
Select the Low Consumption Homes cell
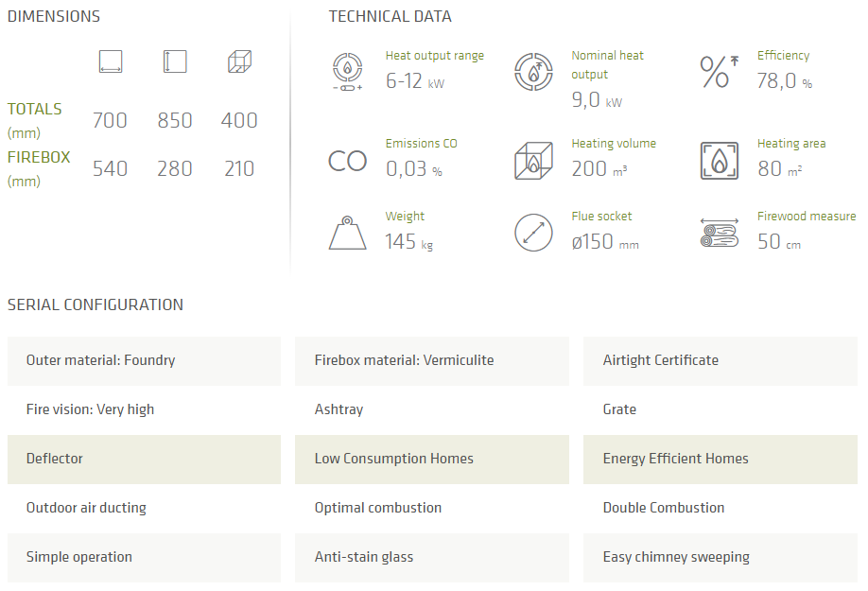point(432,459)
